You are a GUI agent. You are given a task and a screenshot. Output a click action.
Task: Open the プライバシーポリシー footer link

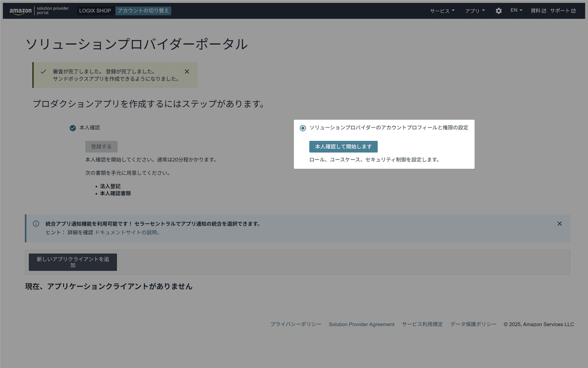(x=295, y=324)
